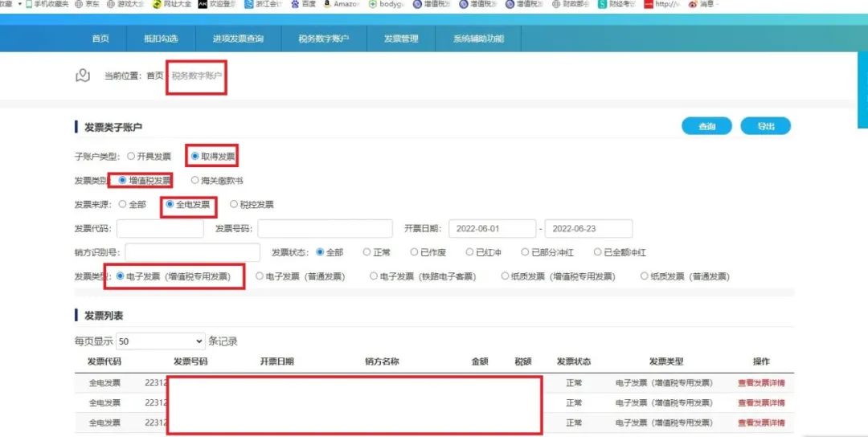Click the 发票状态 column header
Screen dimensions: 868x437
click(x=574, y=361)
